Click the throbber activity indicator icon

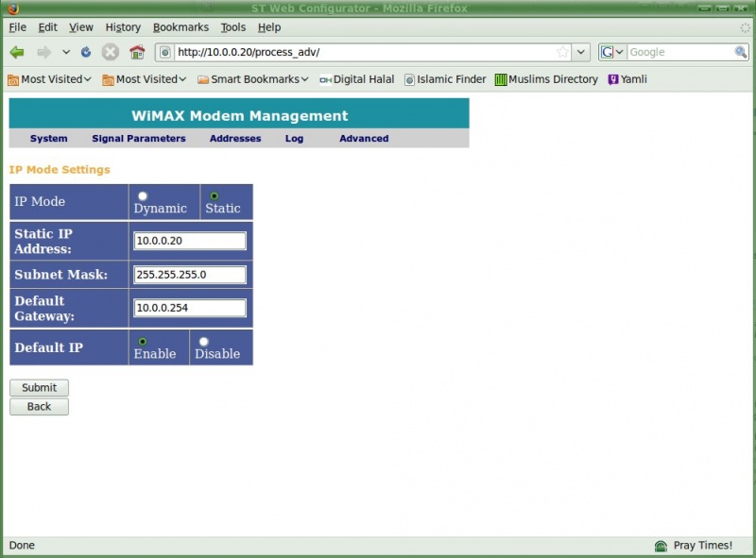coord(745,28)
